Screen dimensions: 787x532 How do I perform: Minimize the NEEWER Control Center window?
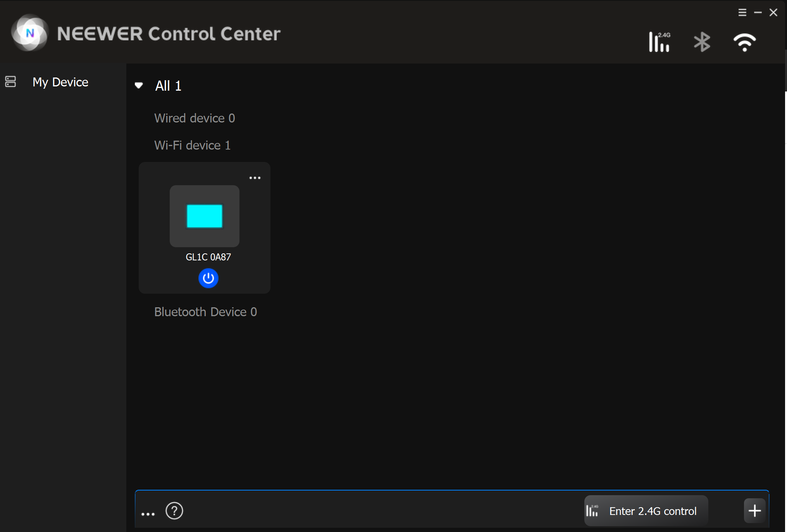coord(758,12)
